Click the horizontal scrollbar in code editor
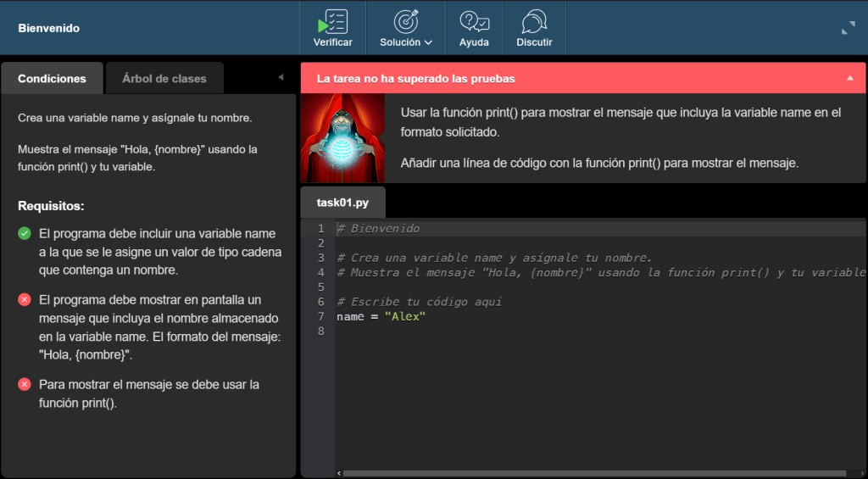Image resolution: width=868 pixels, height=479 pixels. tap(593, 473)
